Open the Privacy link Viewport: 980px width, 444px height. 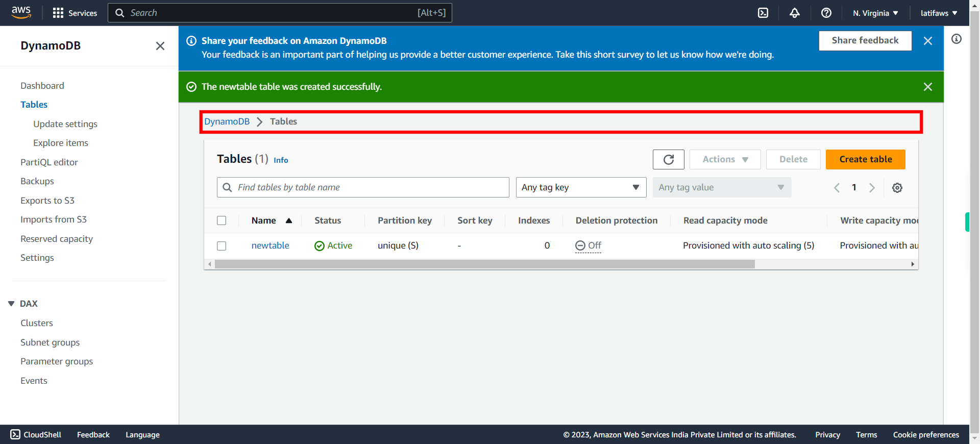tap(827, 435)
